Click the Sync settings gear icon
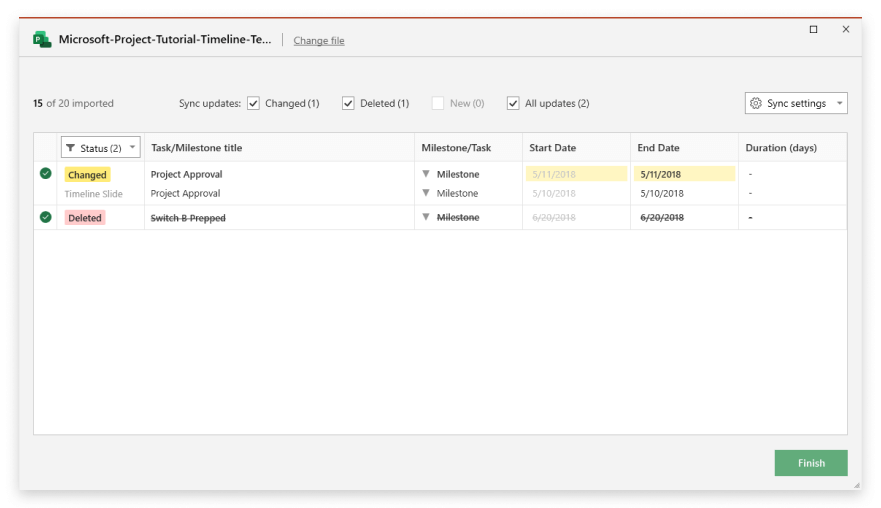Image resolution: width=881 pixels, height=508 pixels. tap(756, 104)
